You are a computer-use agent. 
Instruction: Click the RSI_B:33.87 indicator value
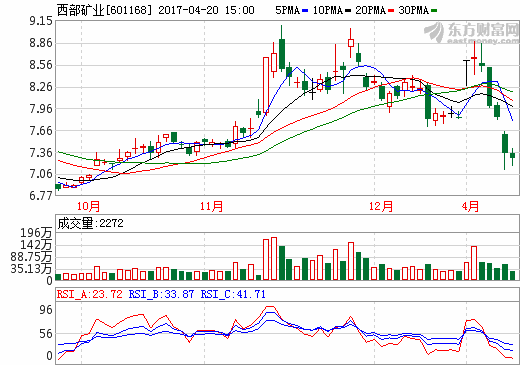(x=161, y=294)
